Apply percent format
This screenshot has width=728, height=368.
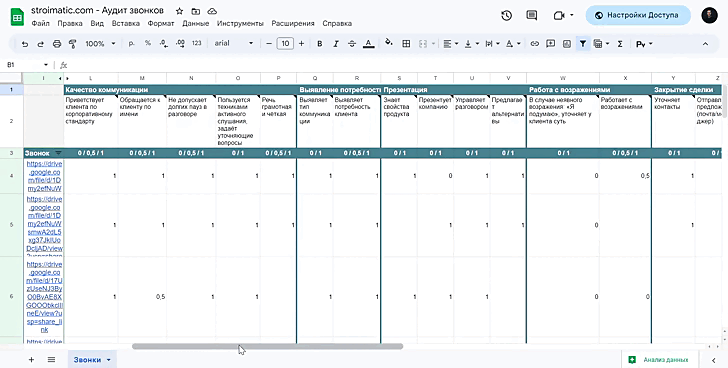[148, 43]
